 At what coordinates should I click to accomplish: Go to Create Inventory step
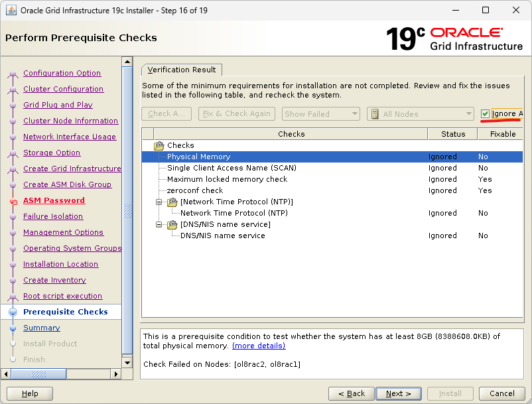coord(54,280)
